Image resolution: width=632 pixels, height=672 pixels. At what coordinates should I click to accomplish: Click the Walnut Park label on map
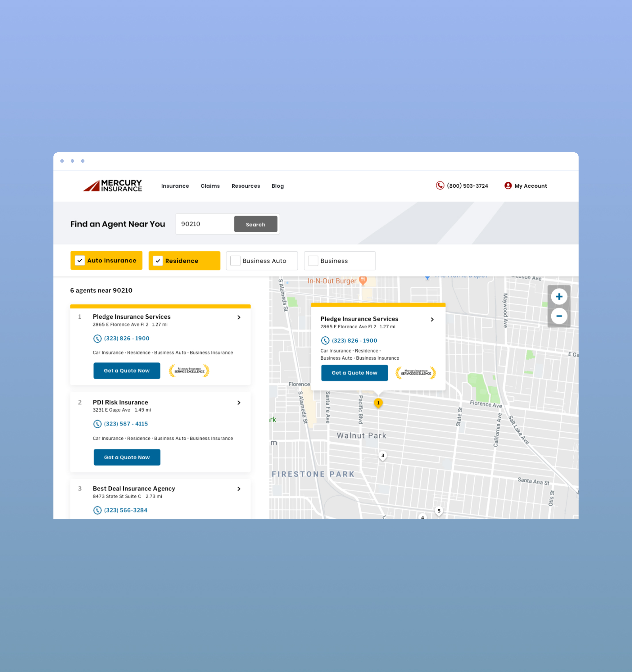(361, 436)
